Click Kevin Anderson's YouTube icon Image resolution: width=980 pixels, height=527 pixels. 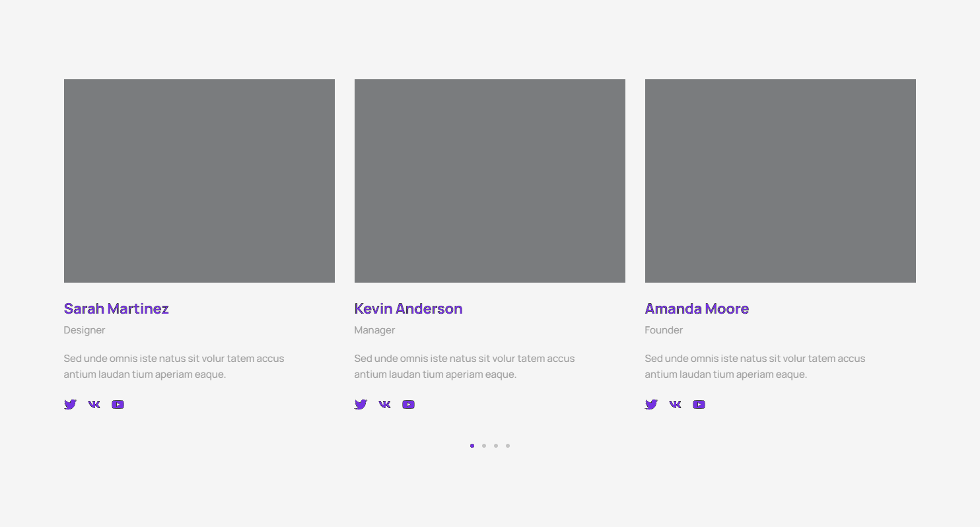pyautogui.click(x=408, y=404)
